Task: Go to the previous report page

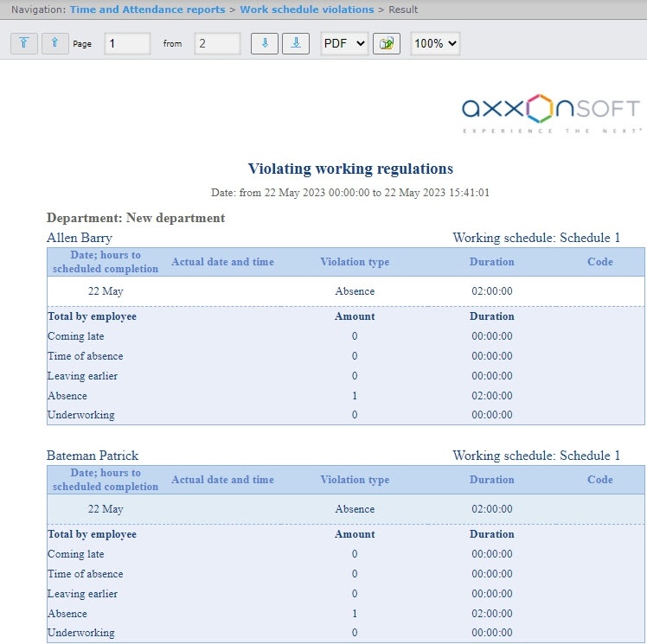Action: coord(54,43)
